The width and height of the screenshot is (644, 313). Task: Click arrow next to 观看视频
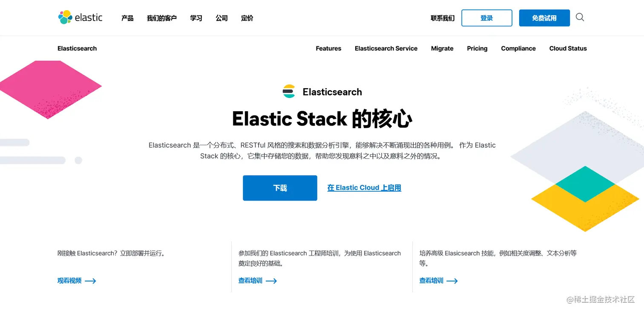pos(90,281)
